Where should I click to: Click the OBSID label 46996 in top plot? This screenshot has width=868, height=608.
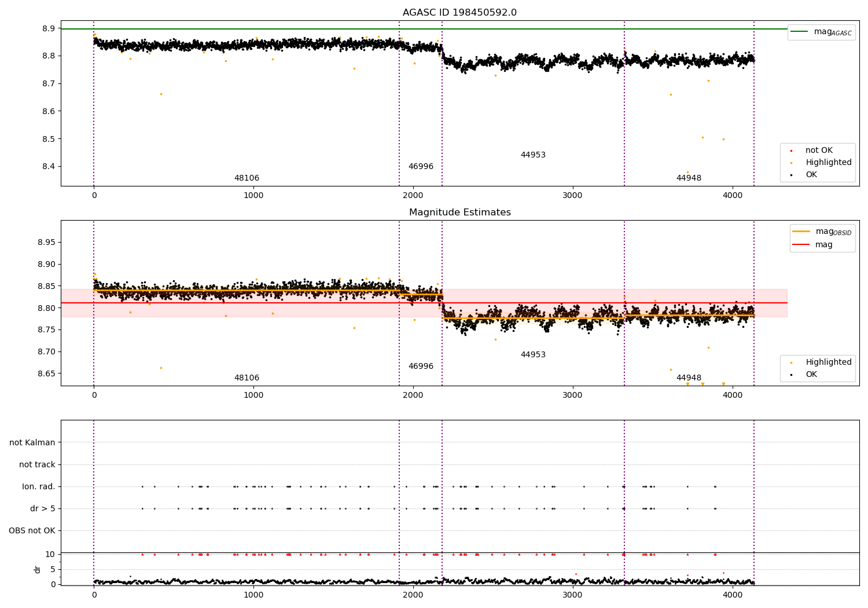point(421,167)
